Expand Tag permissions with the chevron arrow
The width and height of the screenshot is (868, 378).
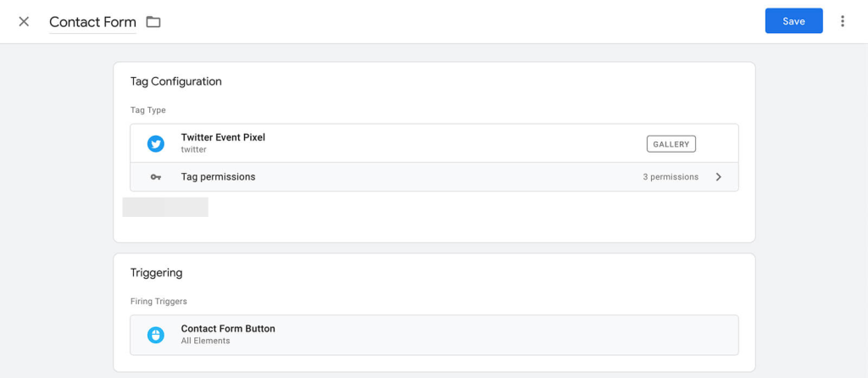point(718,177)
